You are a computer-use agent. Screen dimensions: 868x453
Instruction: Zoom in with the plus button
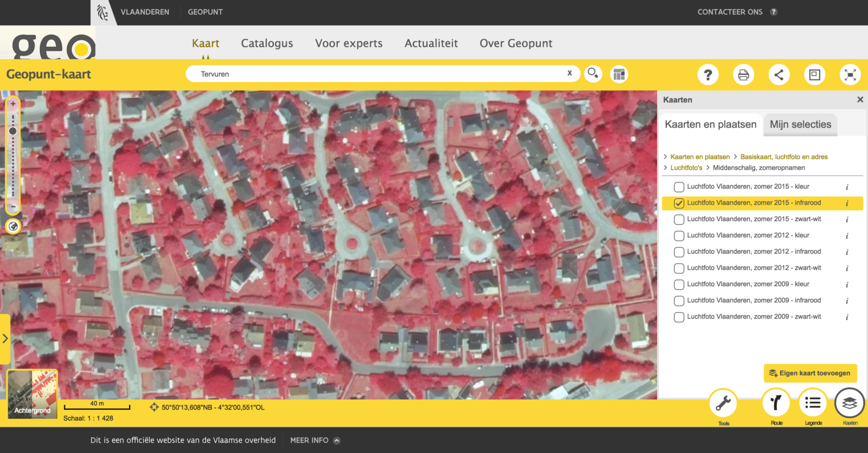[13, 104]
